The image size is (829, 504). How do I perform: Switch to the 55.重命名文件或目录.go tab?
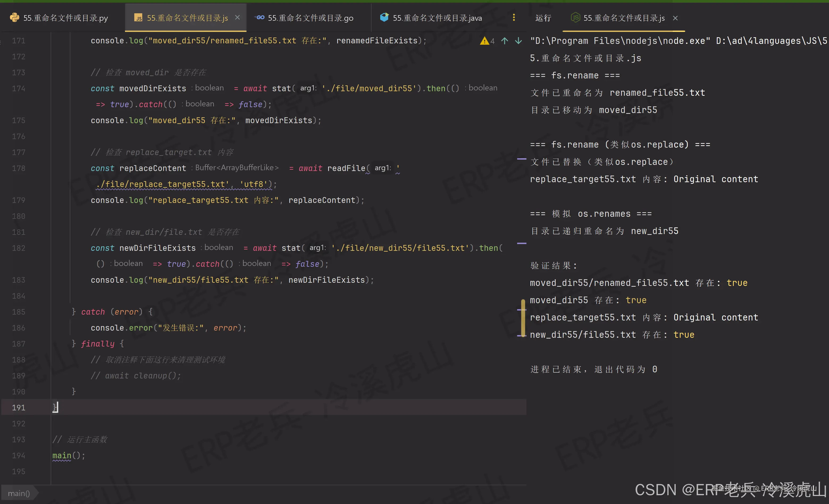[310, 18]
